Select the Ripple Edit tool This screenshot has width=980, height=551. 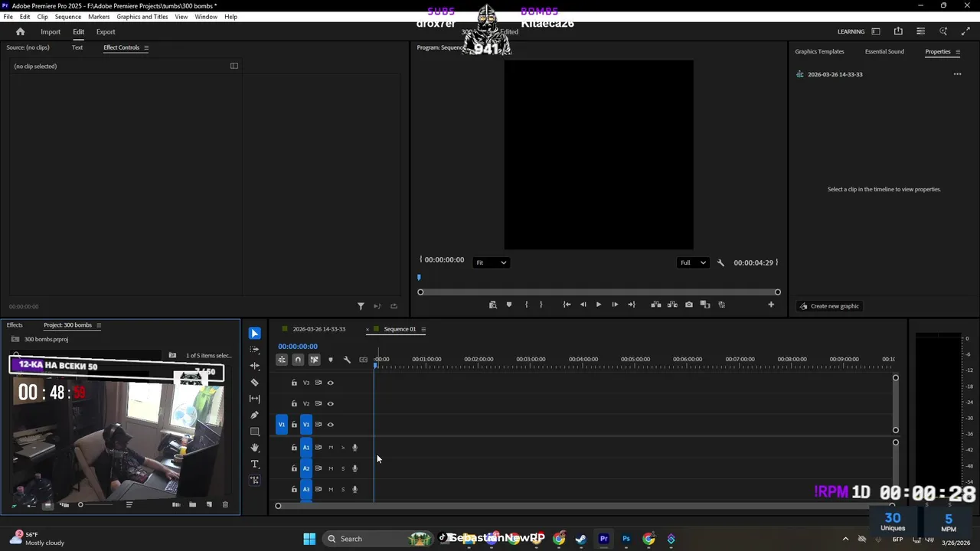click(255, 366)
